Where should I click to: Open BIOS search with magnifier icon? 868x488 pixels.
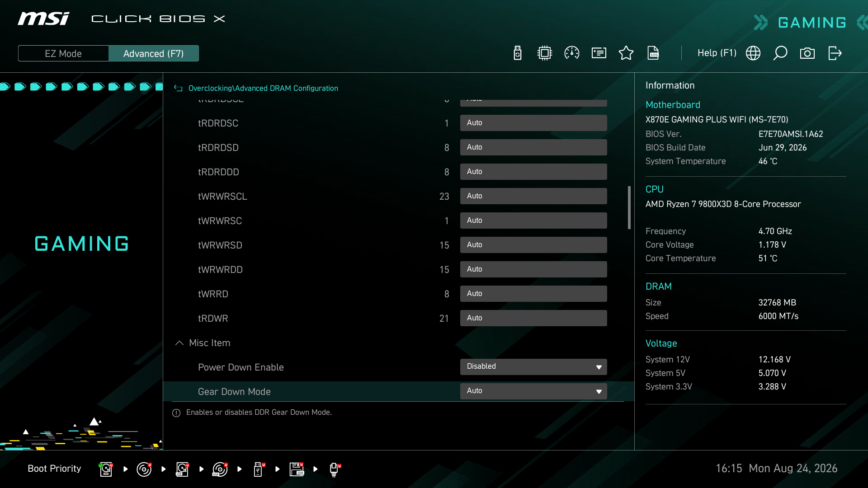pos(780,53)
